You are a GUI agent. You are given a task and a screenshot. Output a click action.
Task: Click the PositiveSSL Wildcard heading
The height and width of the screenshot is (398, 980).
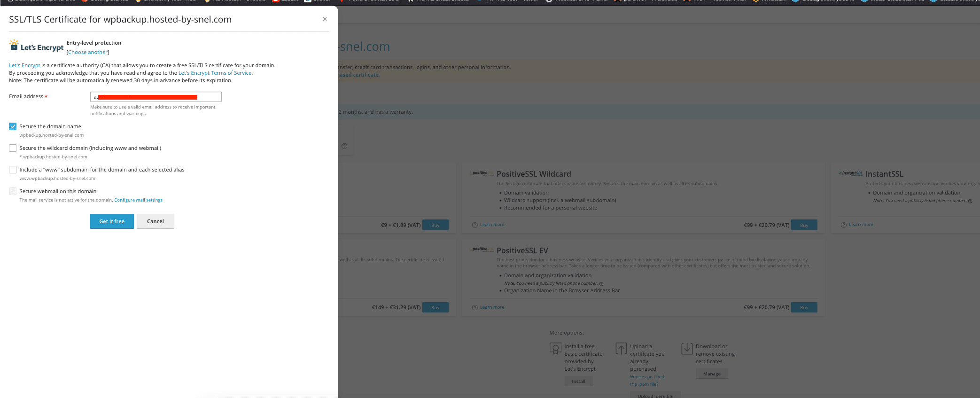tap(534, 174)
